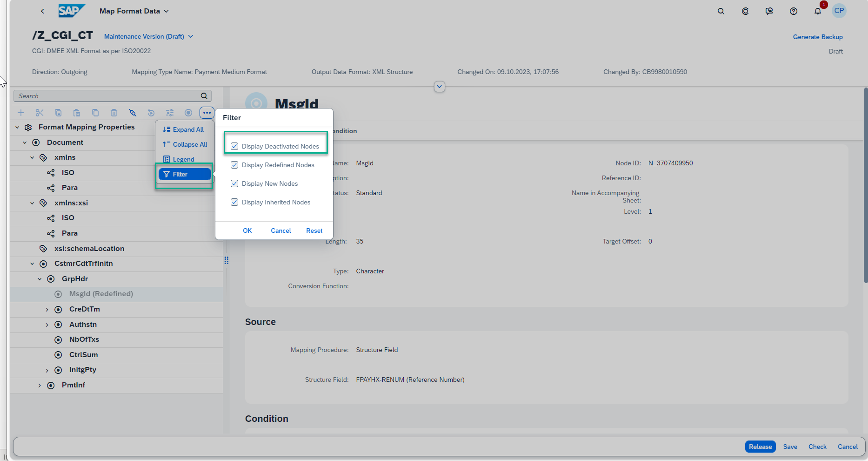Collapse the xmlns:xsi tree node
Screen dimensions: 868x461
point(32,203)
